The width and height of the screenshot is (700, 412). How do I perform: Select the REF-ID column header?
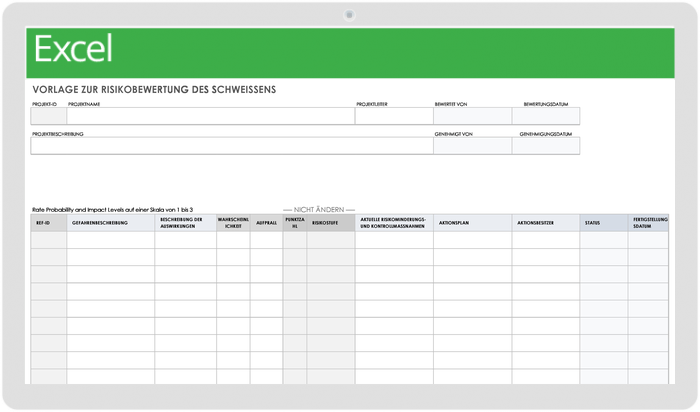pyautogui.click(x=49, y=223)
